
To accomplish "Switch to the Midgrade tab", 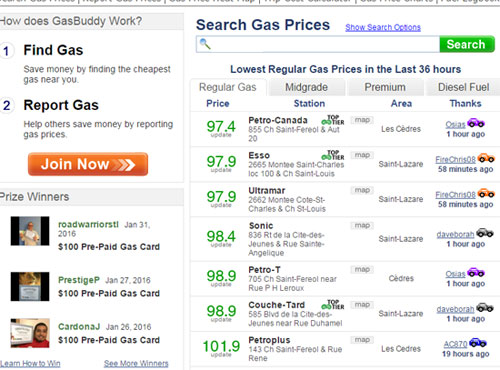I will tap(306, 87).
